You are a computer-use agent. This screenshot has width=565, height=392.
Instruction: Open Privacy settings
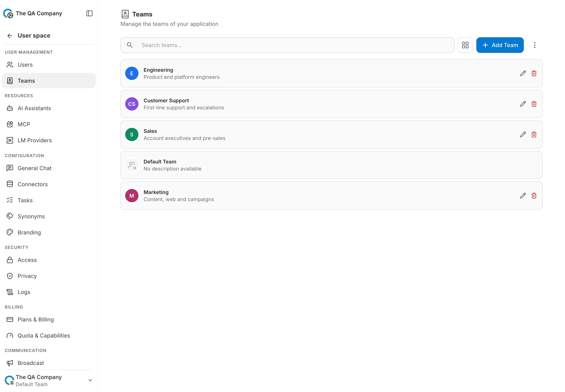click(49, 276)
